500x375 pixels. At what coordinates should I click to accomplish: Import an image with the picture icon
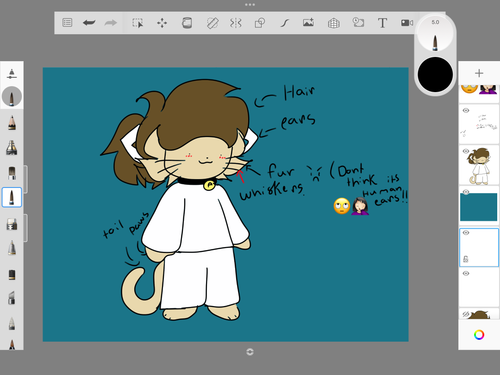[x=308, y=23]
